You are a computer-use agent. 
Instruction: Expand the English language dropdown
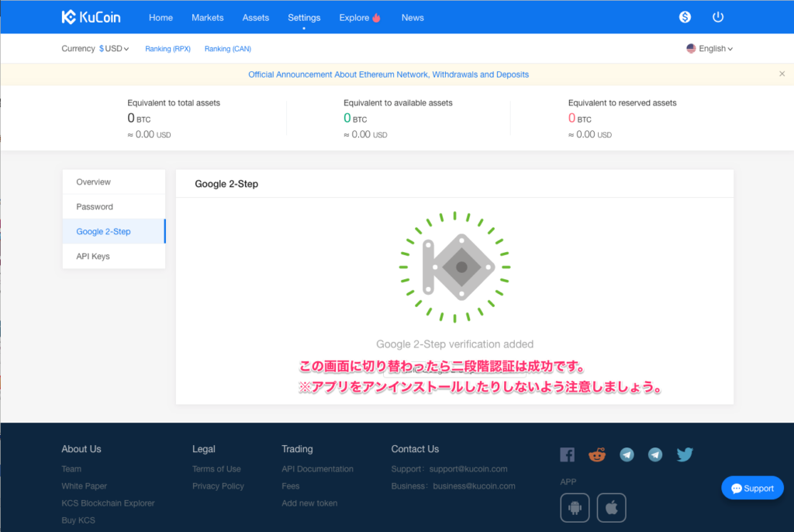click(x=716, y=49)
